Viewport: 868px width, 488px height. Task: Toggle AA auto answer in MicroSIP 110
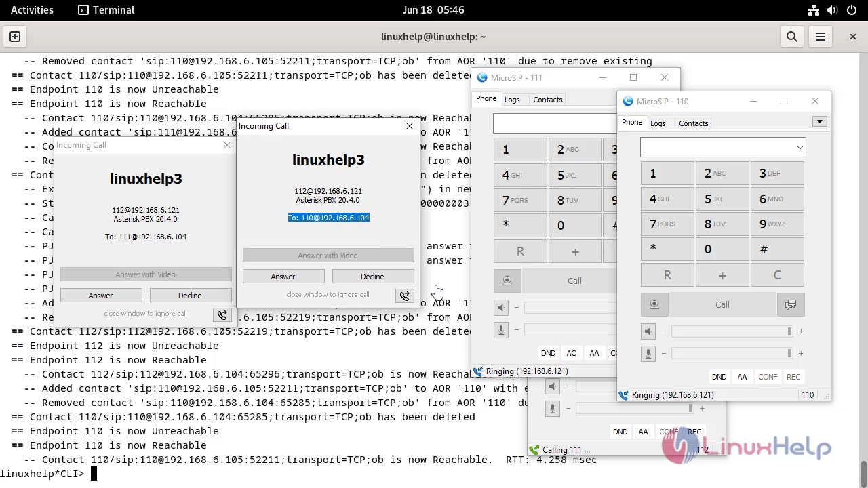click(742, 377)
